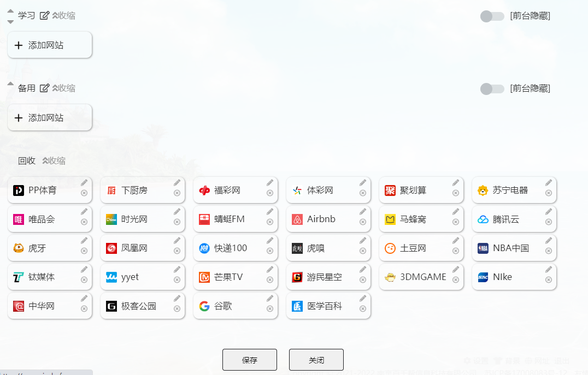Click 添加网站 under 学习 group
Viewport: 588px width, 375px height.
click(50, 45)
